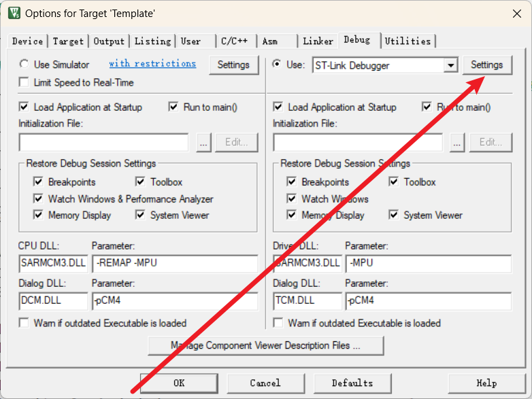Select the Use hardware debugger radio button

277,64
